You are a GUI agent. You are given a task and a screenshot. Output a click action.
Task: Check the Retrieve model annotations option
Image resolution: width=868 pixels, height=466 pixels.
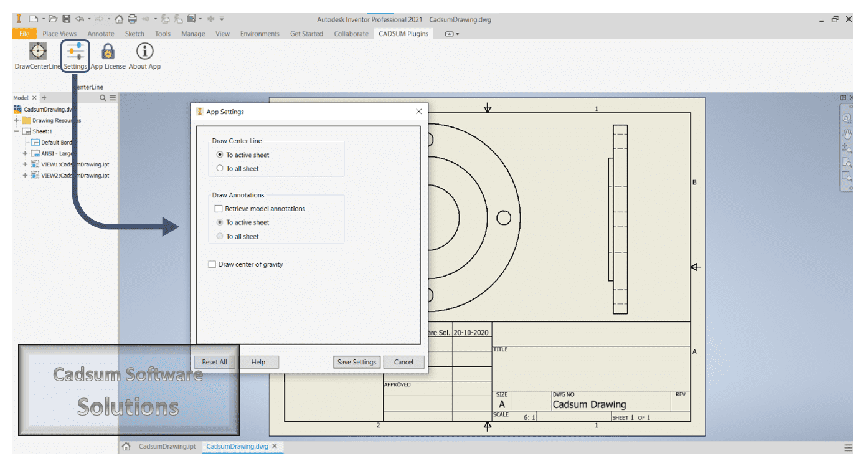(218, 208)
